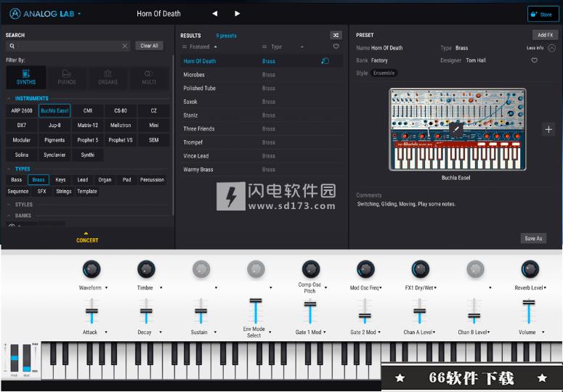Click the search field
This screenshot has width=563, height=392.
coord(68,46)
